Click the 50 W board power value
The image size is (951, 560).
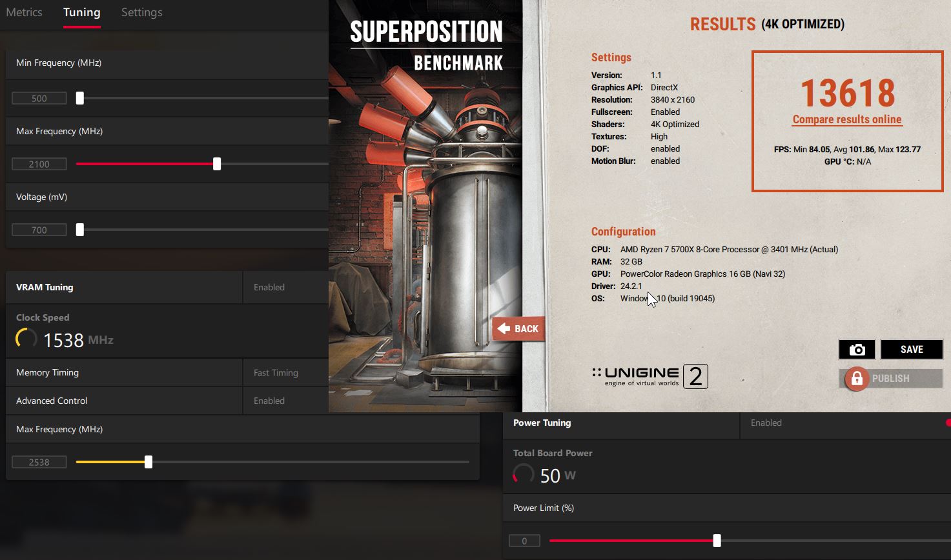(558, 475)
